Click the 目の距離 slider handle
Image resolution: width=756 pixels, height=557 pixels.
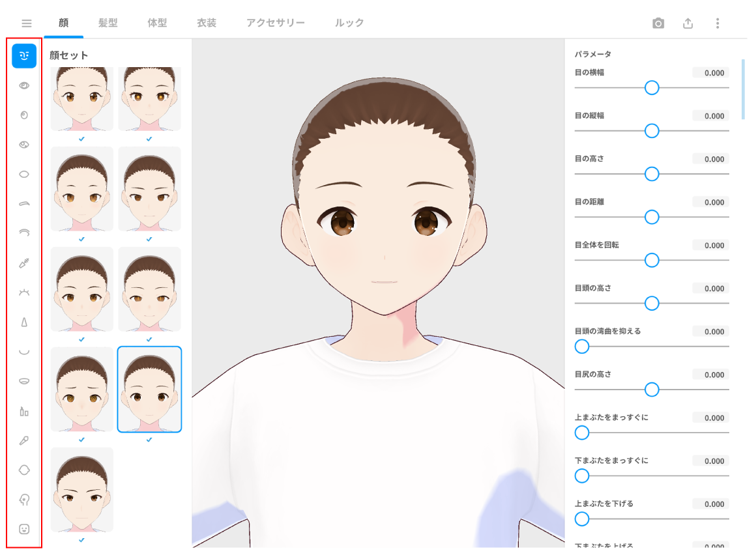tap(652, 217)
